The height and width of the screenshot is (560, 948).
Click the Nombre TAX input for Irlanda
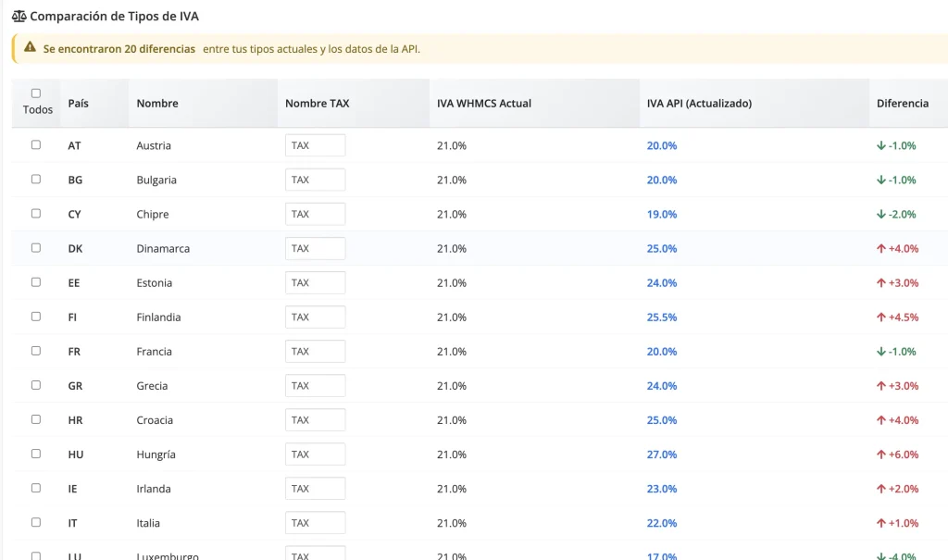click(315, 489)
